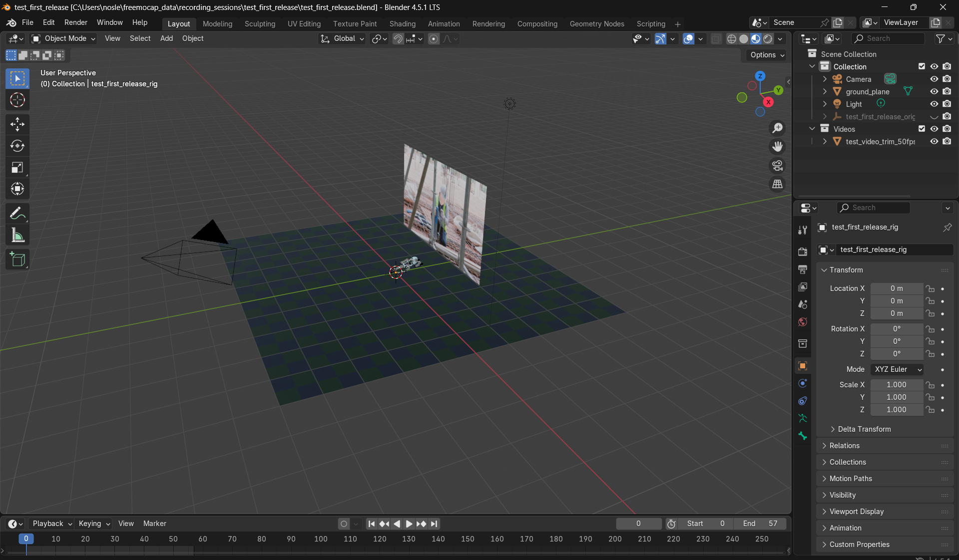Click the viewport zoom magnifier icon

point(778,128)
